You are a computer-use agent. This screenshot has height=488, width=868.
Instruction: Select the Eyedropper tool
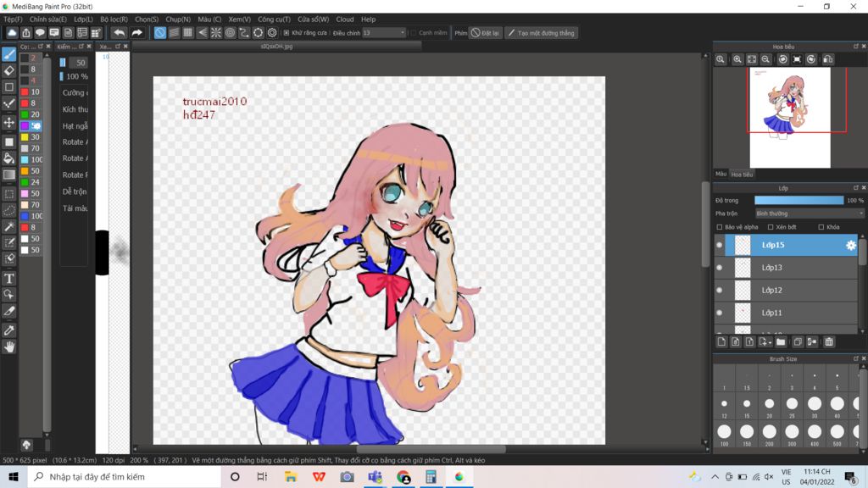[x=8, y=330]
